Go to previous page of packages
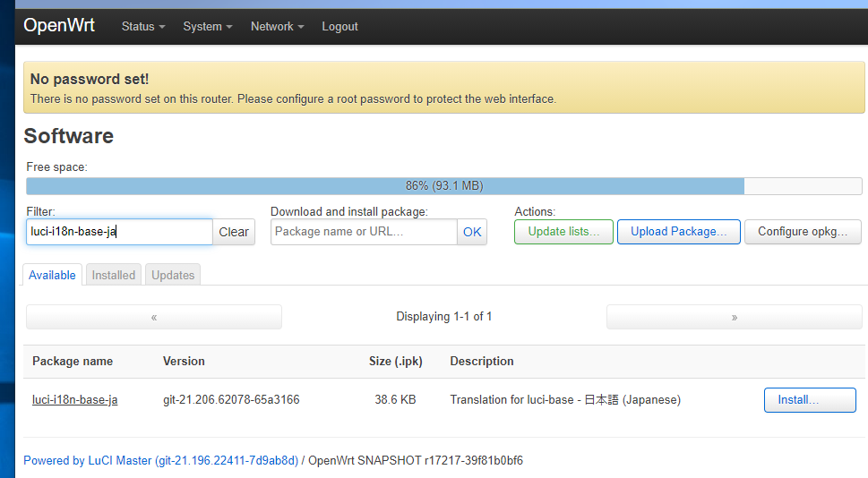Screen dimensions: 868x478 click(154, 317)
